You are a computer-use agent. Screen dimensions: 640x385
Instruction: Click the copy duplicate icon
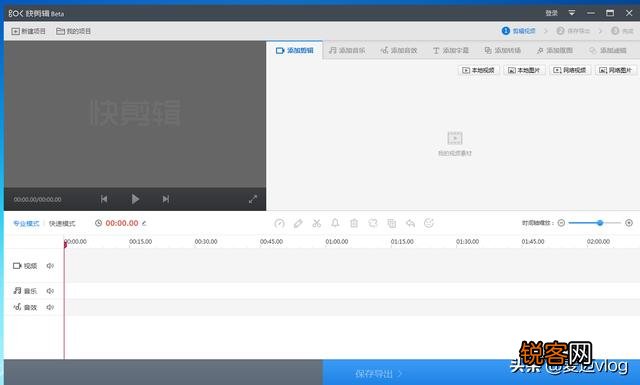point(391,223)
